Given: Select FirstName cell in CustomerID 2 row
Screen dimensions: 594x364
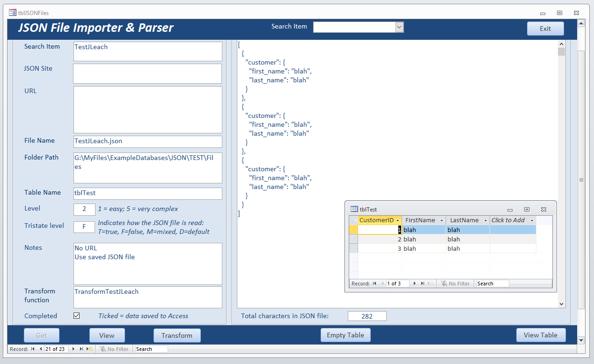Looking at the screenshot, I should coord(424,239).
